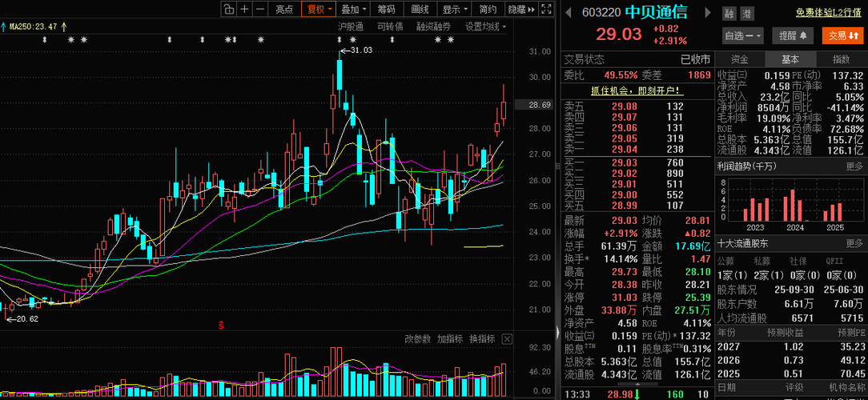Viewport: 868px width, 400px height.
Task: Click the 2023 bar group in 利润趋势
Action: 756,209
